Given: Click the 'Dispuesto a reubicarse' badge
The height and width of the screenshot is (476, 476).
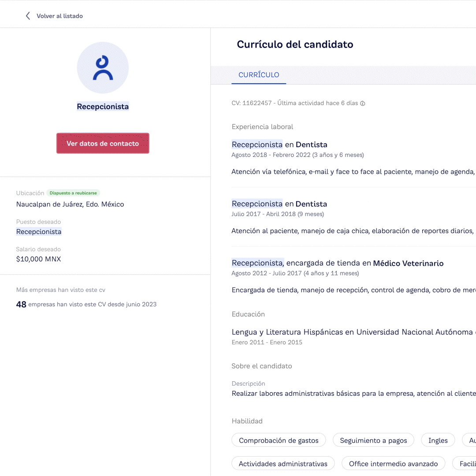Looking at the screenshot, I should click(x=73, y=193).
